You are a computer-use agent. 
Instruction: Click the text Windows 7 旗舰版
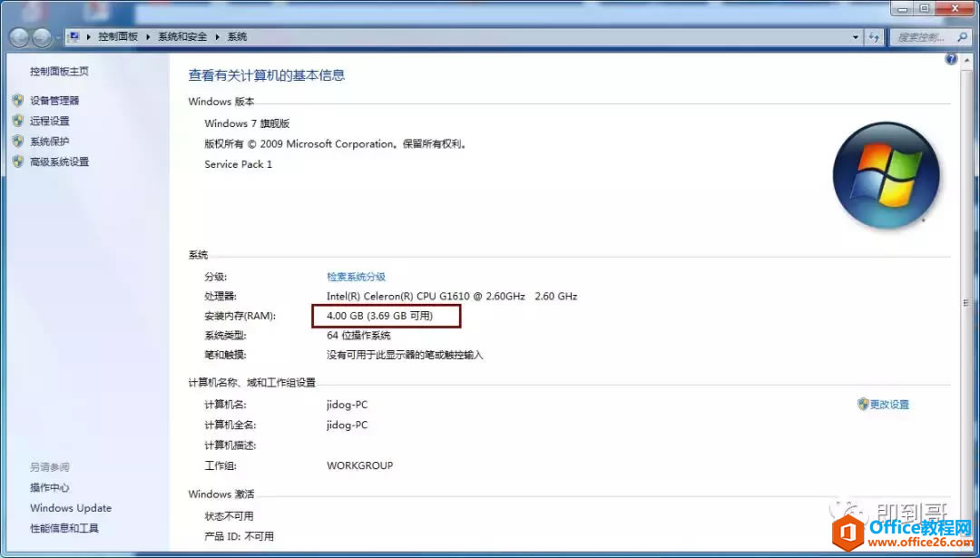pyautogui.click(x=248, y=123)
